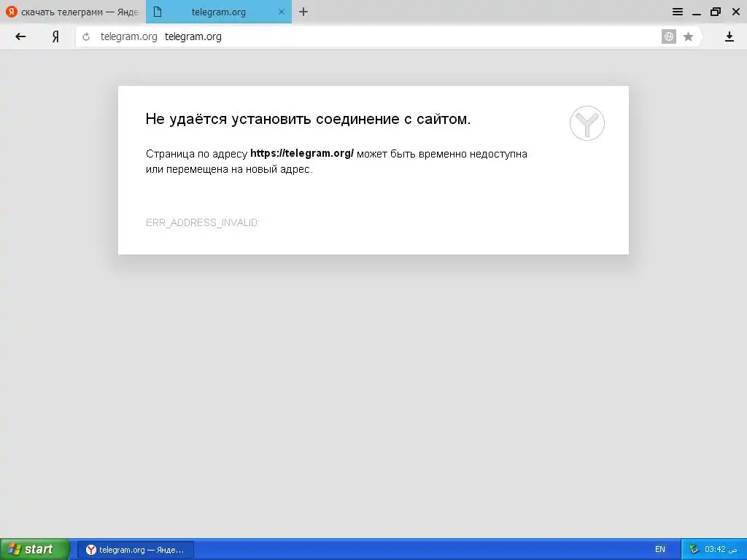Open a new tab with plus button
Screen dimensions: 747x560
[x=303, y=12]
